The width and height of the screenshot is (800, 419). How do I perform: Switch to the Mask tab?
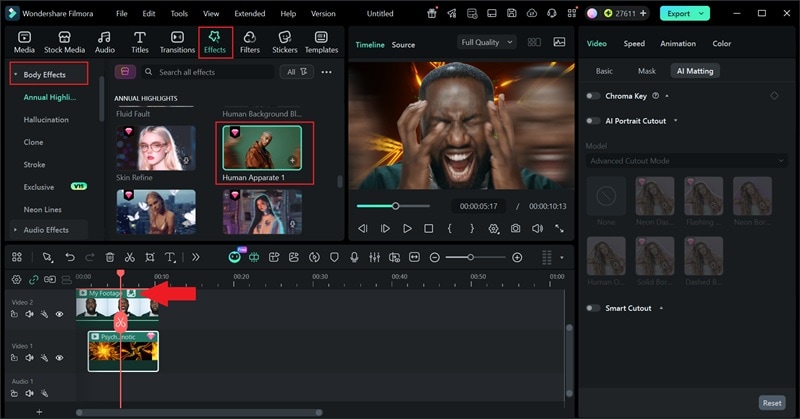click(x=646, y=71)
